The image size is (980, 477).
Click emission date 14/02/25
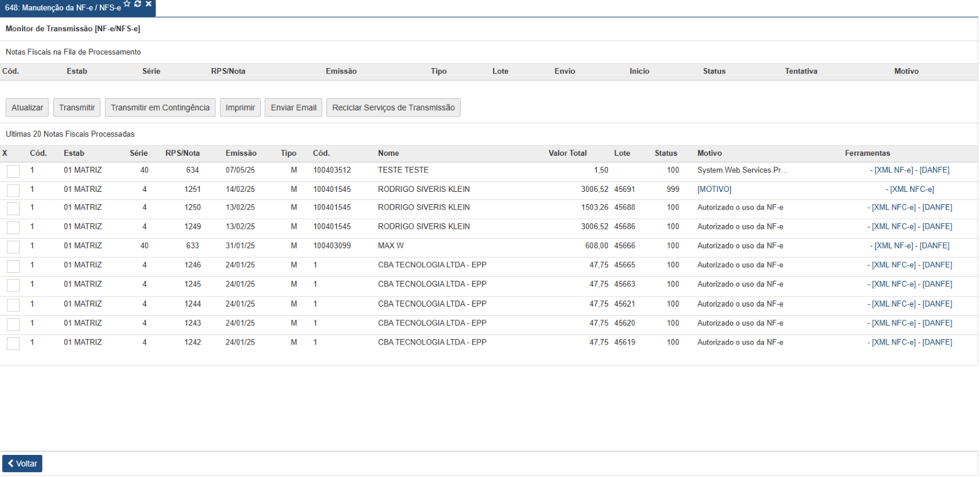pos(240,189)
